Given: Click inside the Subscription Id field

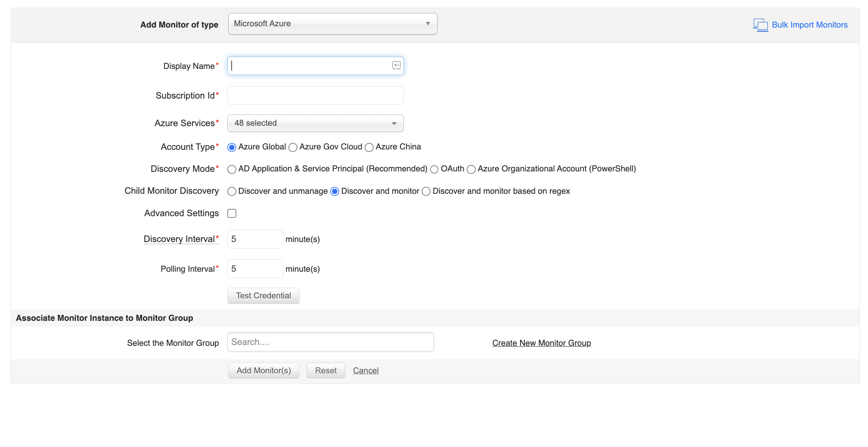Looking at the screenshot, I should pyautogui.click(x=315, y=95).
